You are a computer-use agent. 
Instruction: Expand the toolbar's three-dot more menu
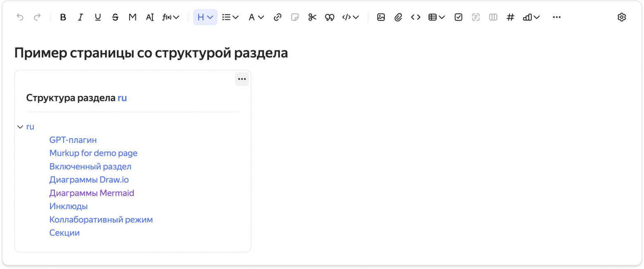557,17
